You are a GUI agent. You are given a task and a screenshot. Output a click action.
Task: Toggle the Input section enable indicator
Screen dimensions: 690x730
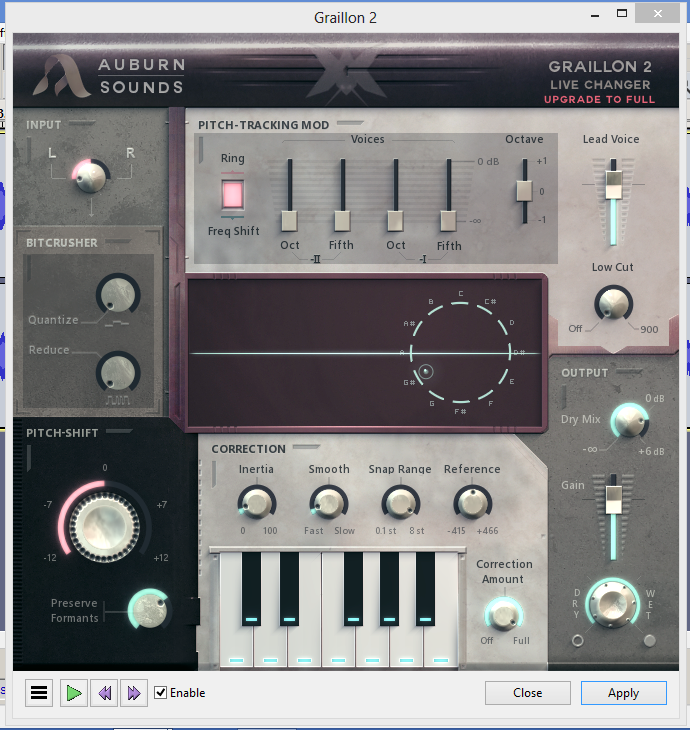pyautogui.click(x=82, y=123)
